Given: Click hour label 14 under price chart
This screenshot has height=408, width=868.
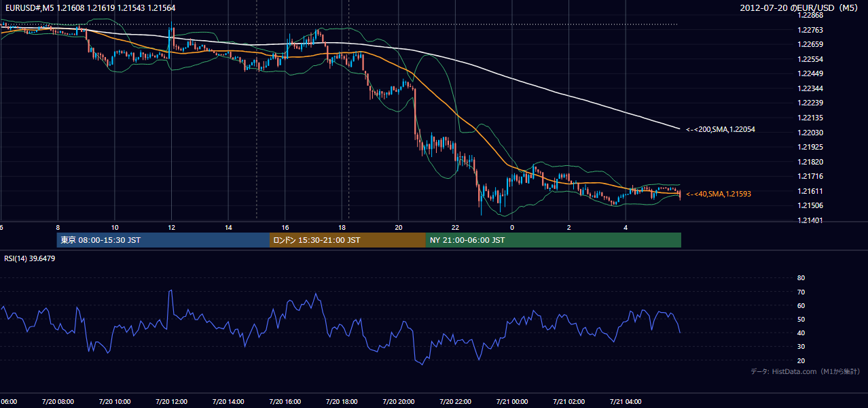Looking at the screenshot, I should coord(228,227).
